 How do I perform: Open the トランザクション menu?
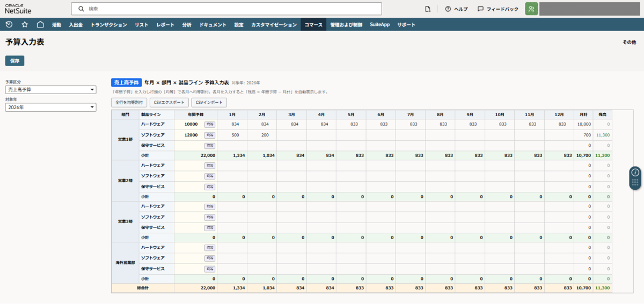pos(109,25)
